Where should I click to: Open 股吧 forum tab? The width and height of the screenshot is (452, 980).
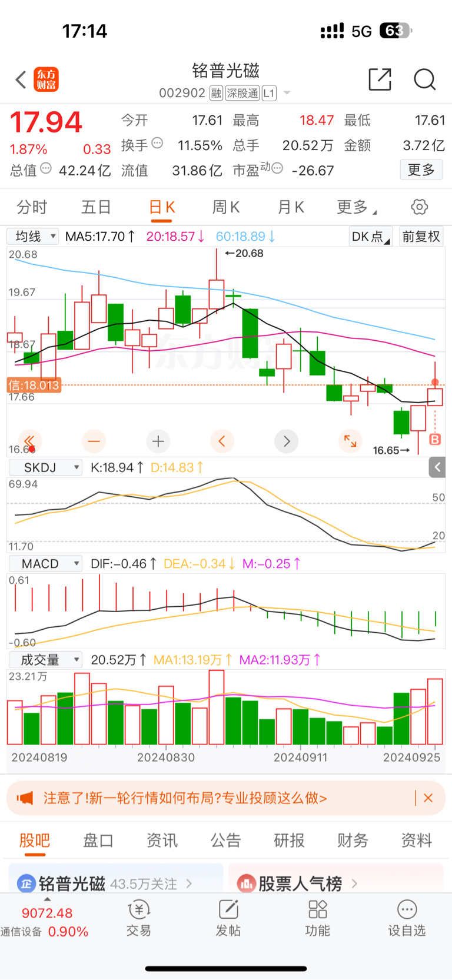coord(35,841)
